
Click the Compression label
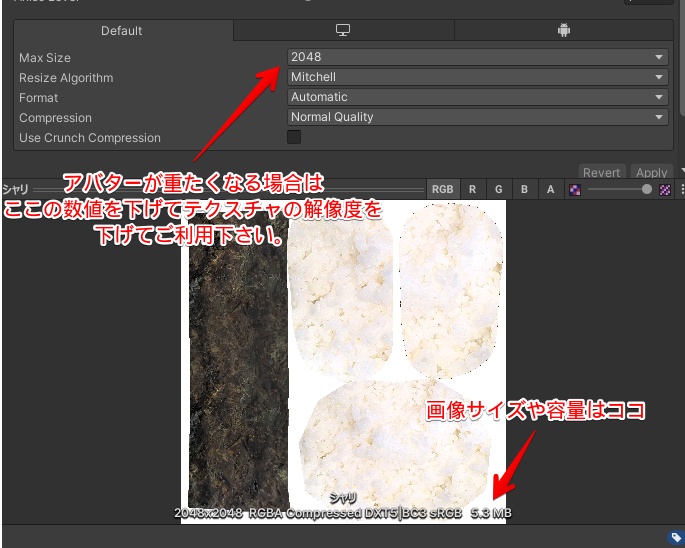click(55, 118)
